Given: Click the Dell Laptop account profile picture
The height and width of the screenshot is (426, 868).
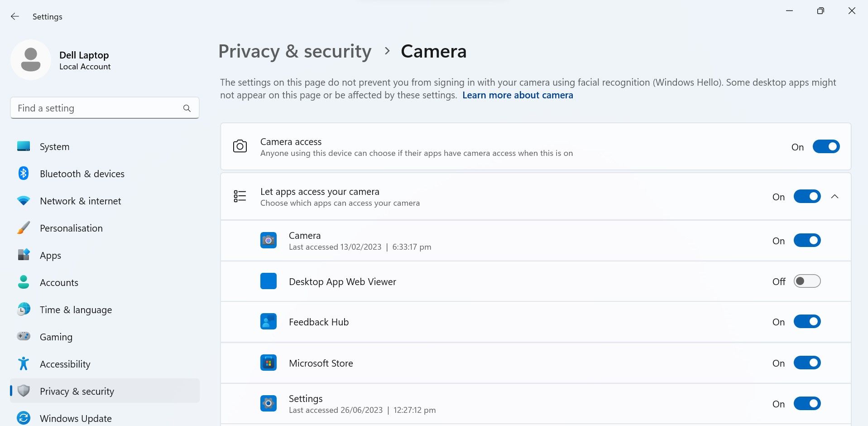Looking at the screenshot, I should (30, 59).
